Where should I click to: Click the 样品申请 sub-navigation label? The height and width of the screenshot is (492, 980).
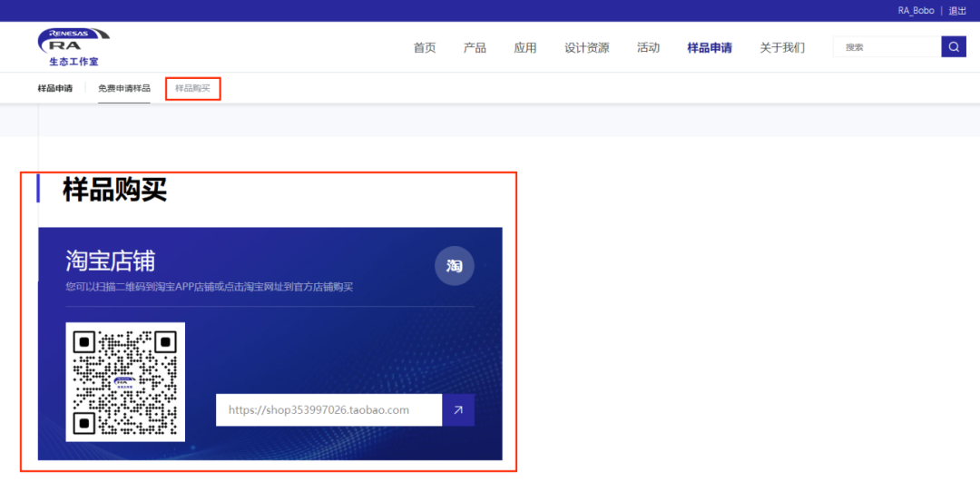click(x=55, y=88)
